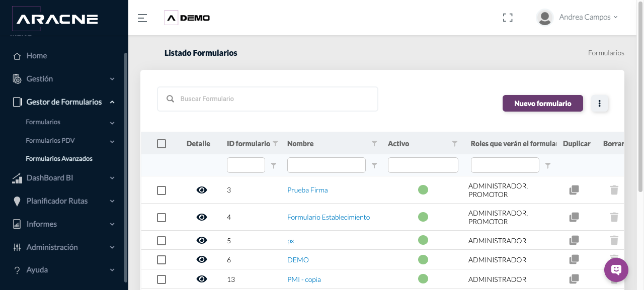The image size is (644, 290).
Task: Click Andrea Campos avatar picture
Action: click(545, 18)
